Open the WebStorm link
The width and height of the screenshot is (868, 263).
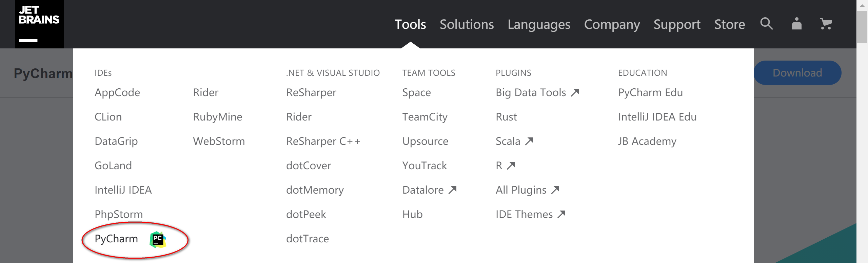[219, 141]
